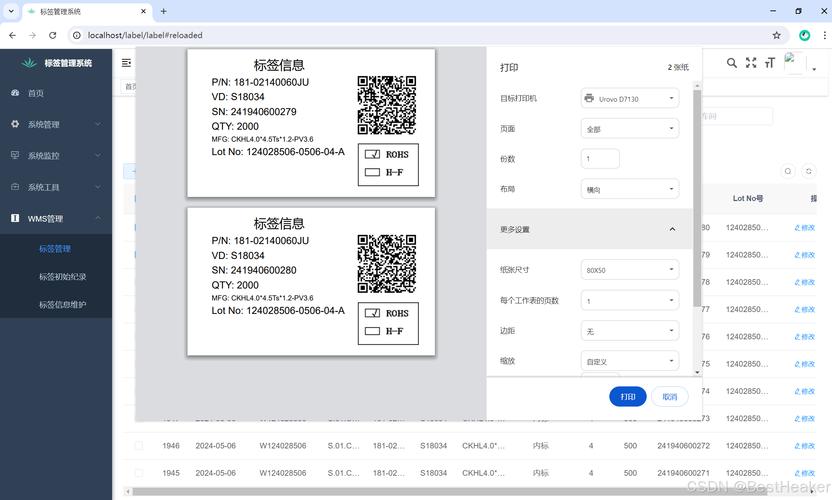Screen dimensions: 832x500
Task: Click the browser back arrow
Action: (12, 35)
